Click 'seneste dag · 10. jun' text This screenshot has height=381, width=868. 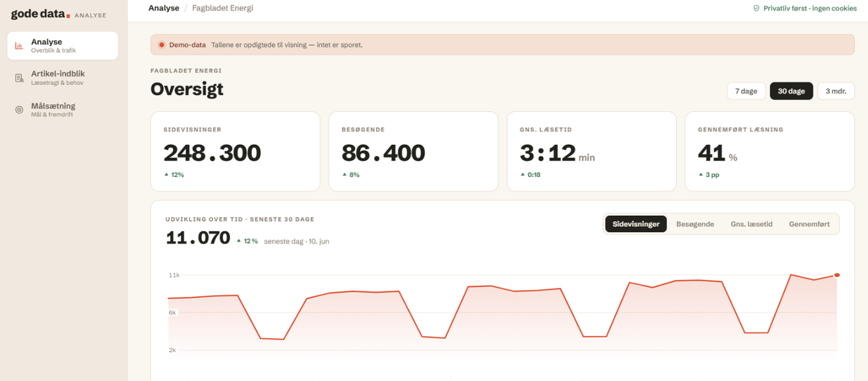coord(297,241)
